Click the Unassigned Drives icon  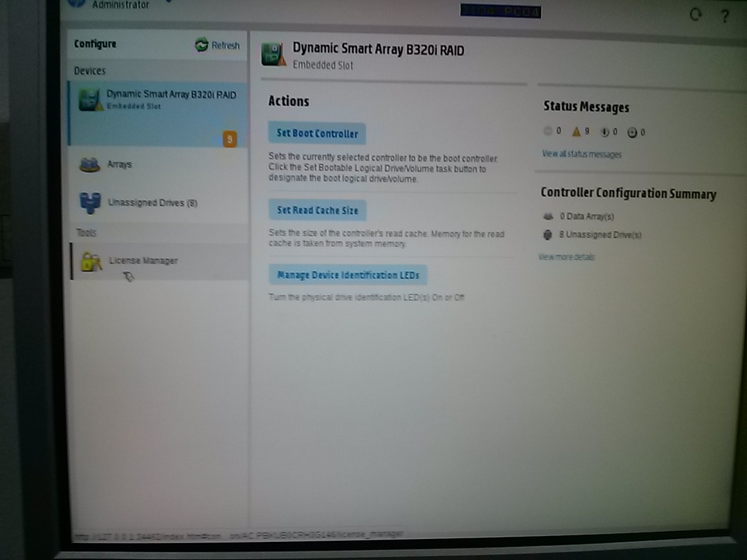click(x=90, y=203)
